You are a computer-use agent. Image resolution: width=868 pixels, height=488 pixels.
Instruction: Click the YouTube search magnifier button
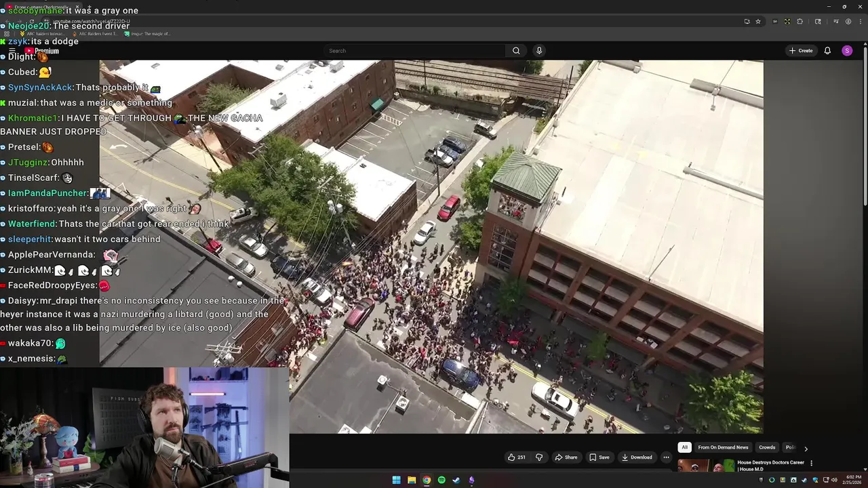click(516, 51)
